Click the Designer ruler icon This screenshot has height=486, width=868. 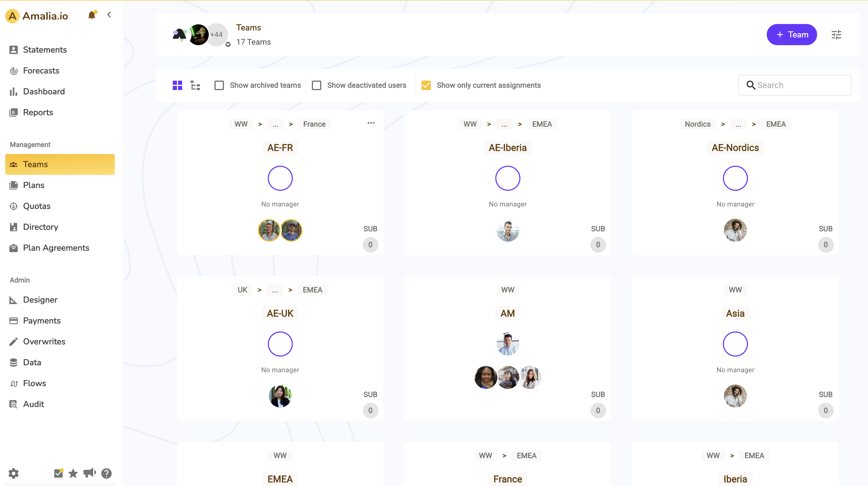pyautogui.click(x=14, y=300)
